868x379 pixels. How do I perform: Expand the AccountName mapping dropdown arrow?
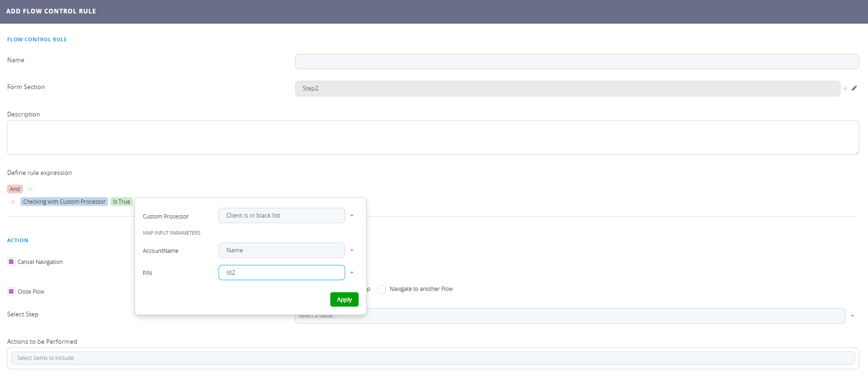pyautogui.click(x=352, y=251)
